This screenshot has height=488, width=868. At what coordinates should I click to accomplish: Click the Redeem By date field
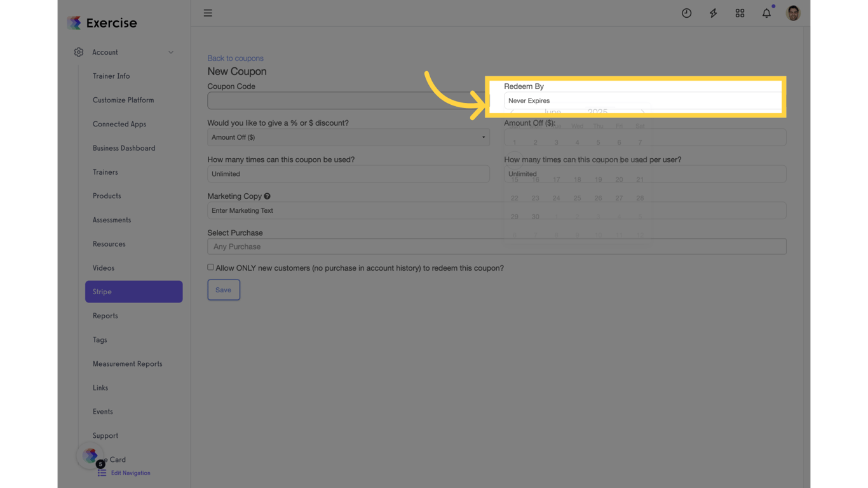pyautogui.click(x=645, y=100)
